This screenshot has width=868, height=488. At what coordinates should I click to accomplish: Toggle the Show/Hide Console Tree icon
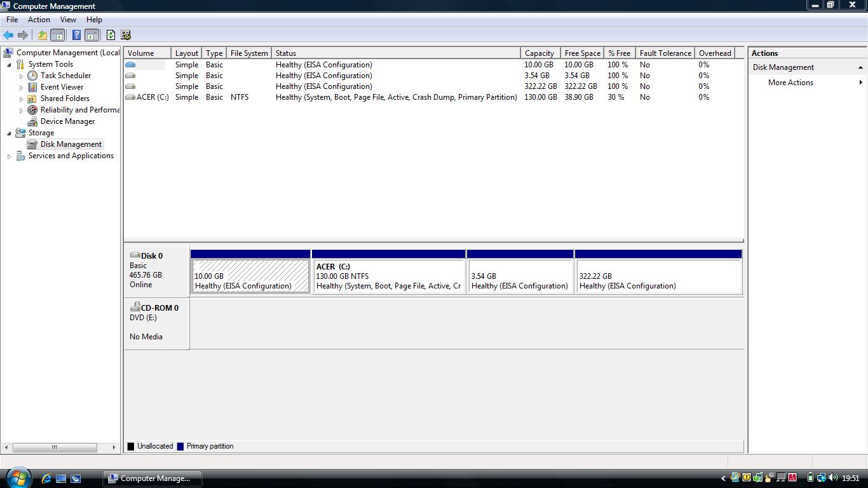(x=57, y=36)
